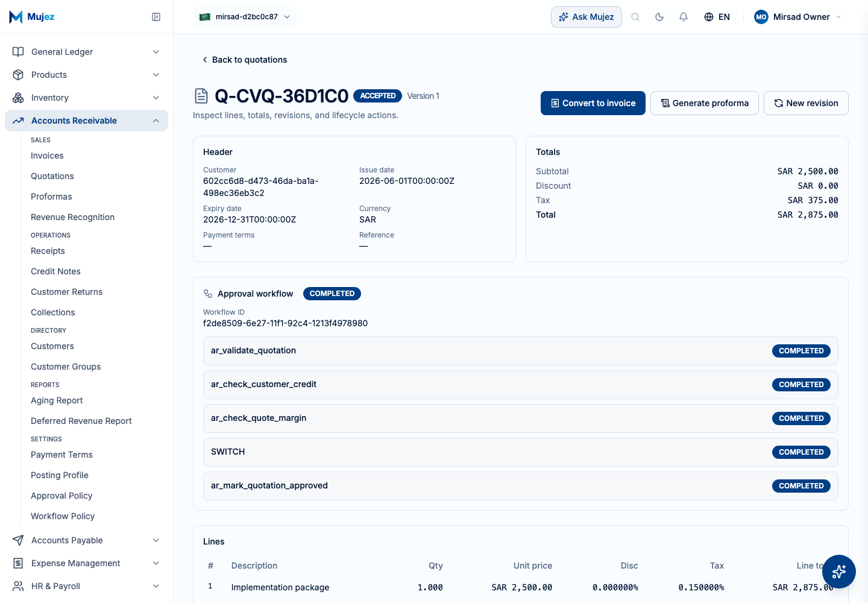Click the Workflow ID value f2de8509
Viewport: 868px width, 603px height.
click(x=285, y=323)
